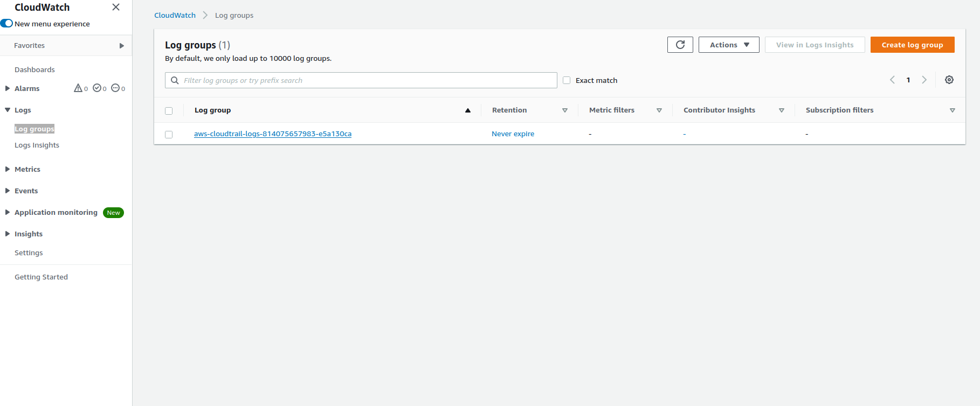Open Settings in the sidebar

point(29,253)
